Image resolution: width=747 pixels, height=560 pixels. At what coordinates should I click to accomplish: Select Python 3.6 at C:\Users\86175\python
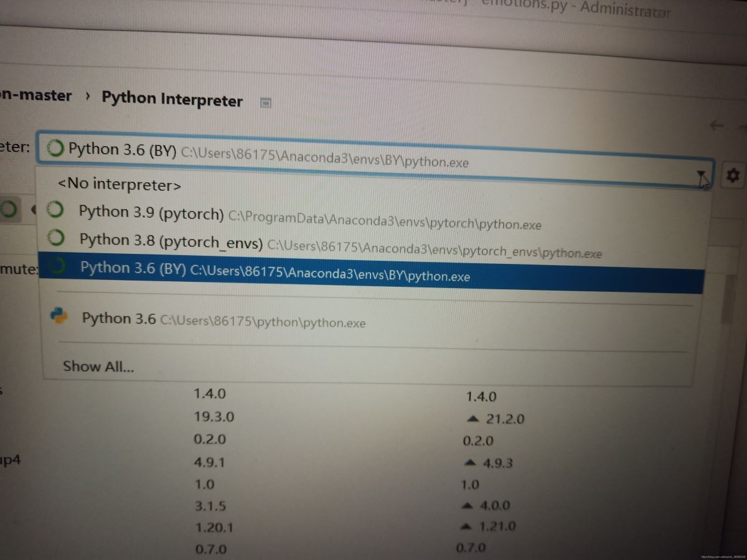(223, 320)
